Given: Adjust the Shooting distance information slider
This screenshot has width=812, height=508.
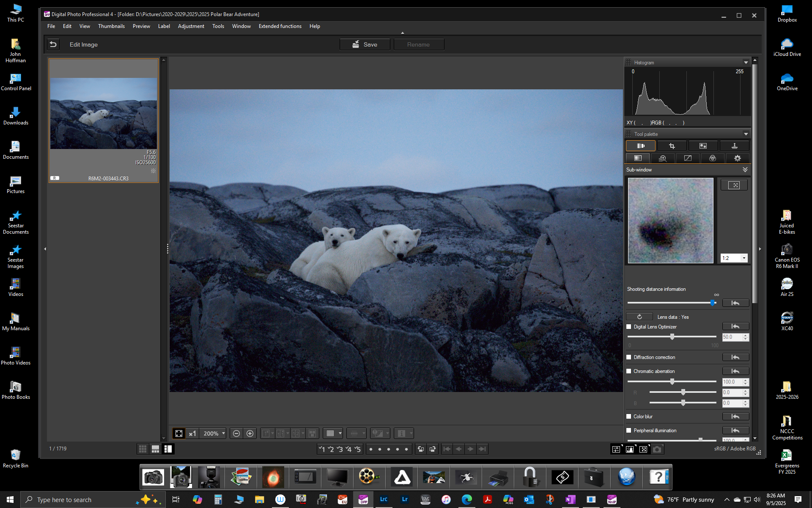Looking at the screenshot, I should [713, 303].
